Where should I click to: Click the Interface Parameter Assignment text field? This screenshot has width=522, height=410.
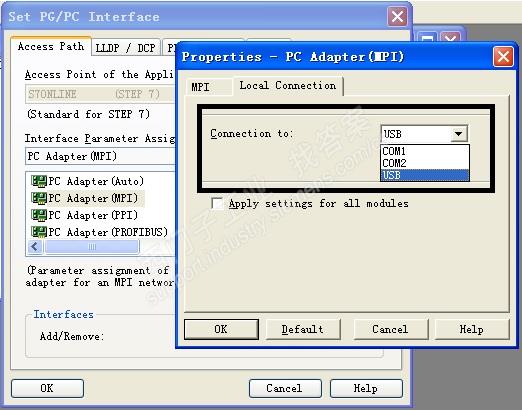pos(100,156)
